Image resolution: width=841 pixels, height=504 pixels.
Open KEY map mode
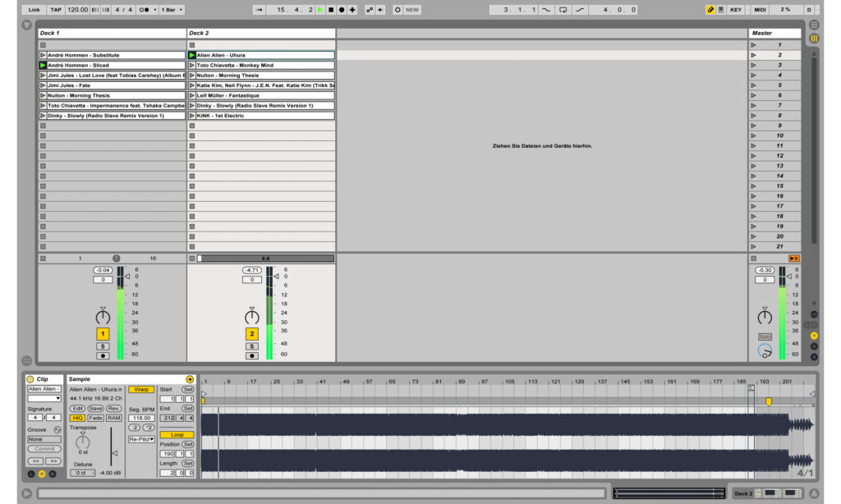tap(736, 10)
